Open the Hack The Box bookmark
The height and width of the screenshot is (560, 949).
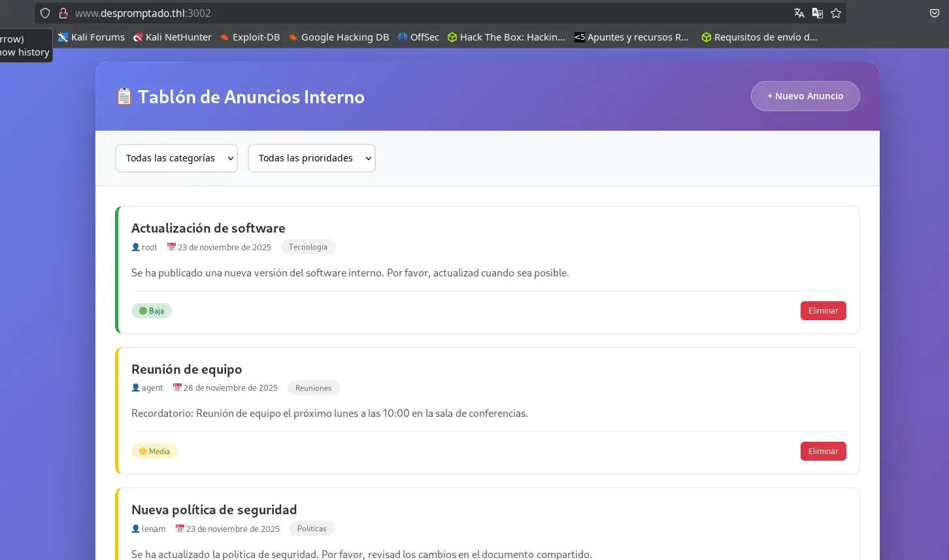coord(507,37)
